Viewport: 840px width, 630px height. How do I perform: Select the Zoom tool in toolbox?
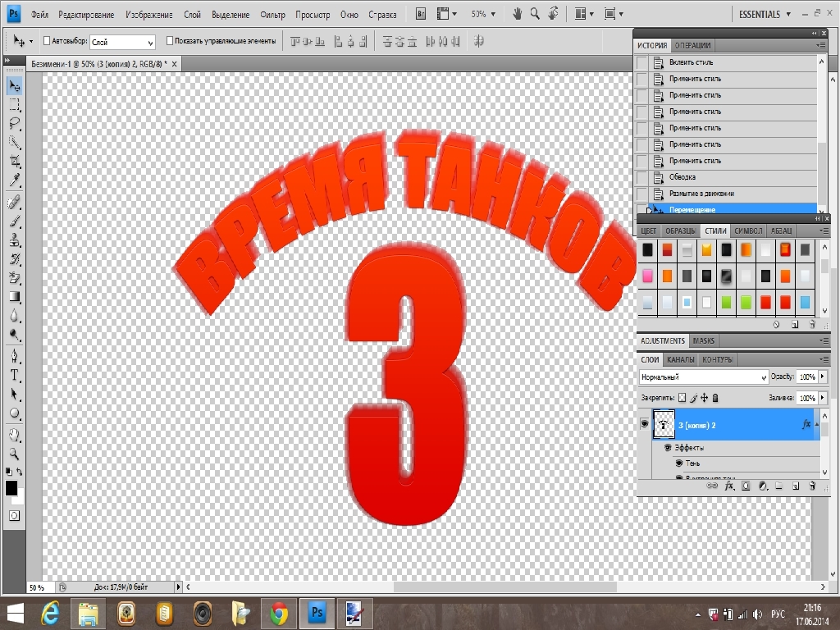tap(15, 454)
